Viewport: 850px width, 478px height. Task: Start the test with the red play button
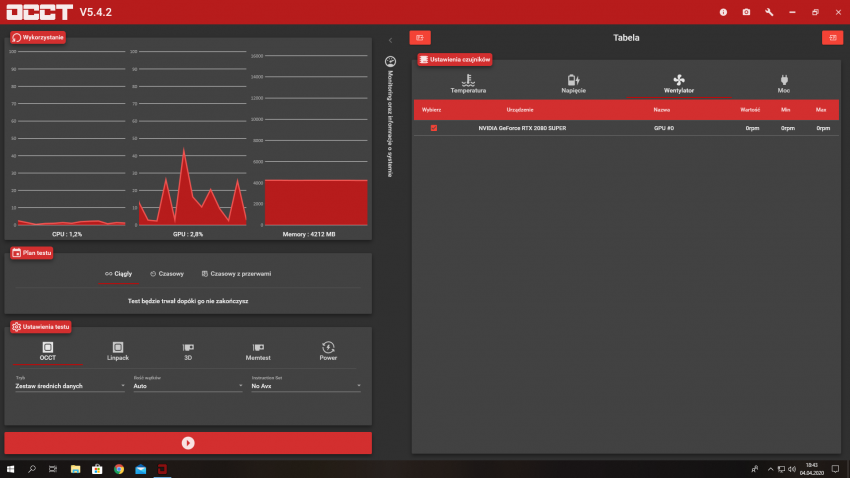click(x=188, y=443)
